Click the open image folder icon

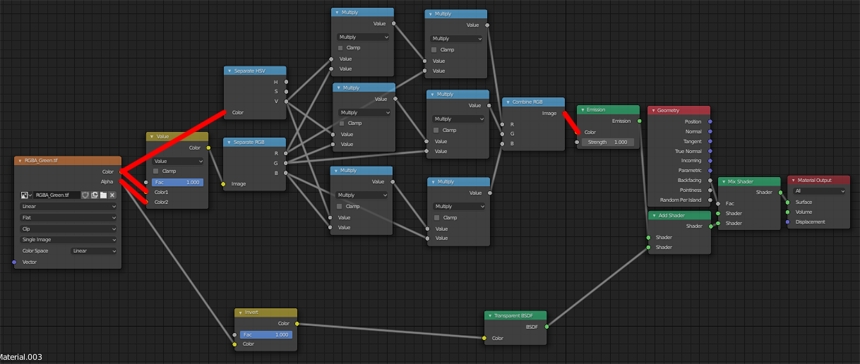pos(103,195)
